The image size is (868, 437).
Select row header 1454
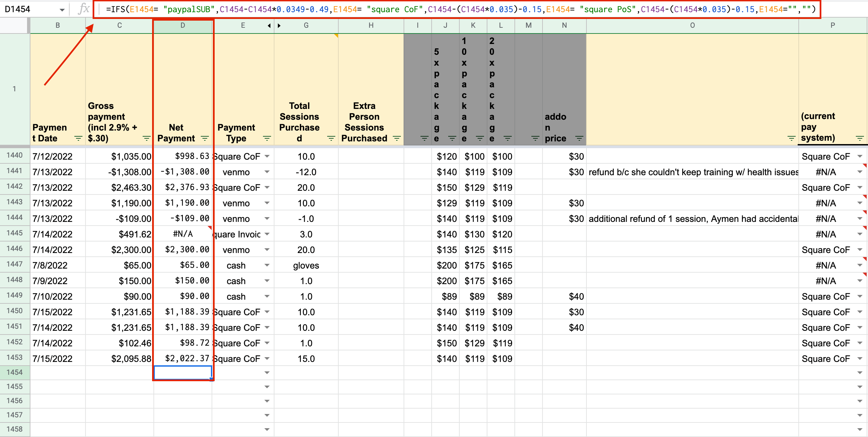click(15, 373)
